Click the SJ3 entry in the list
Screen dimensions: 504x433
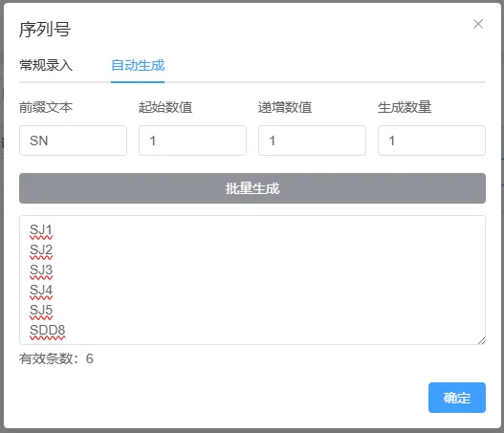41,271
